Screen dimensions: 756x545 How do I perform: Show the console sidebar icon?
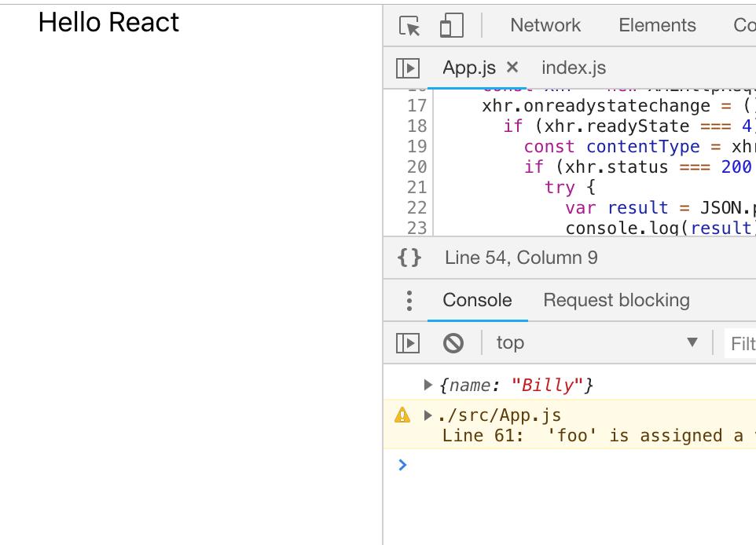(408, 343)
